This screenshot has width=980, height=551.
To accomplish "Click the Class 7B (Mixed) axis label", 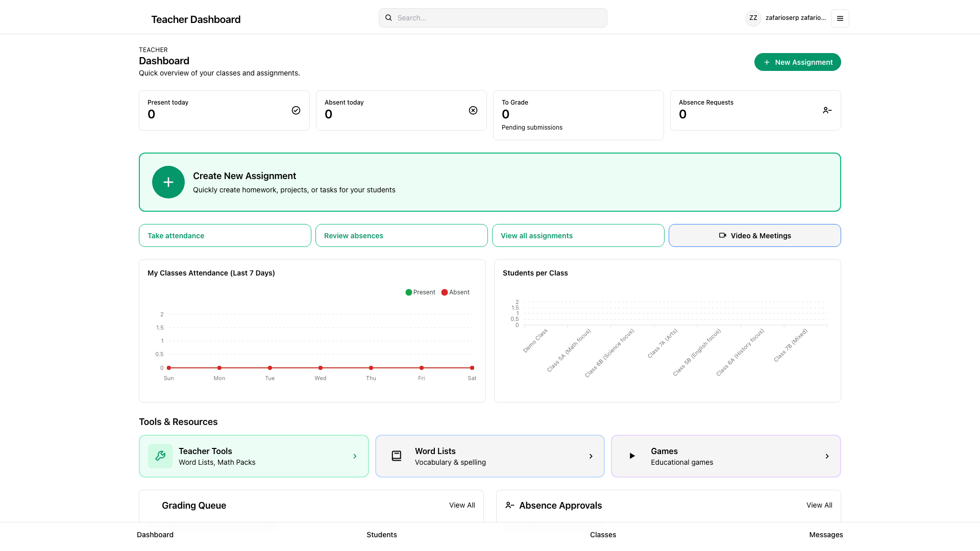I will coord(791,345).
